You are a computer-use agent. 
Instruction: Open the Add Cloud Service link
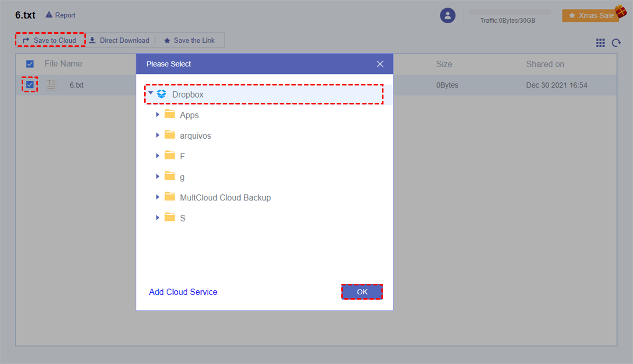(x=183, y=292)
